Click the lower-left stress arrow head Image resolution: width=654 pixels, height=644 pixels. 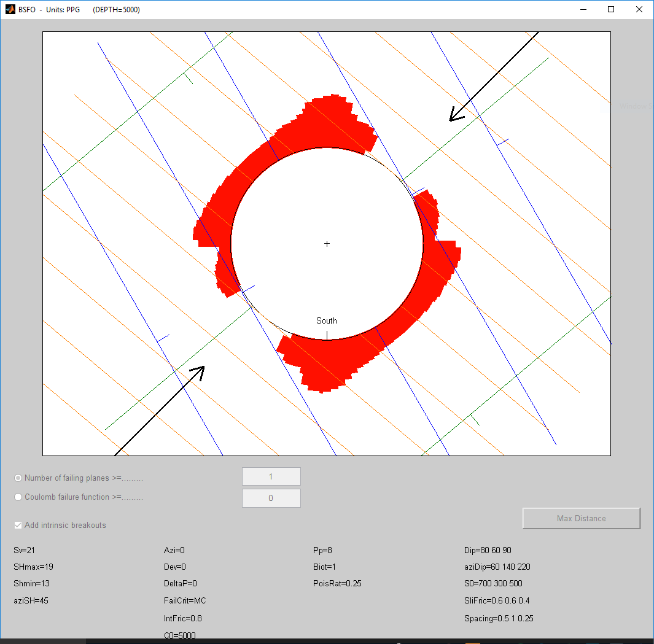click(199, 371)
